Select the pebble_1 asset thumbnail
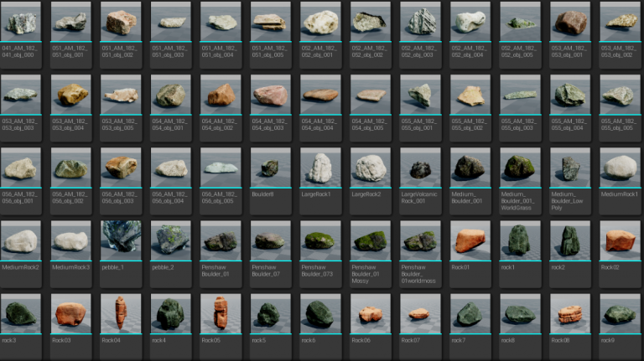 121,240
